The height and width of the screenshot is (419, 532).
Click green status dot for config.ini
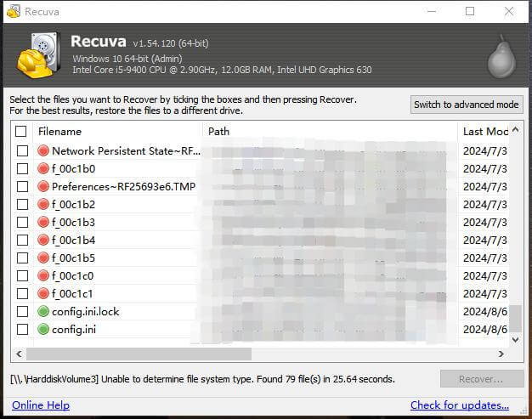(x=43, y=330)
